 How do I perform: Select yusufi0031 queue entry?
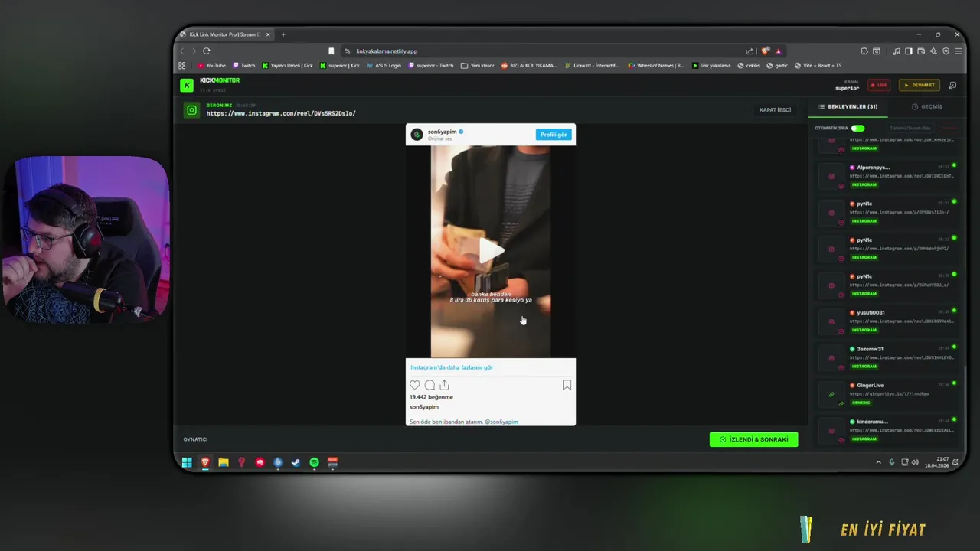click(x=887, y=321)
